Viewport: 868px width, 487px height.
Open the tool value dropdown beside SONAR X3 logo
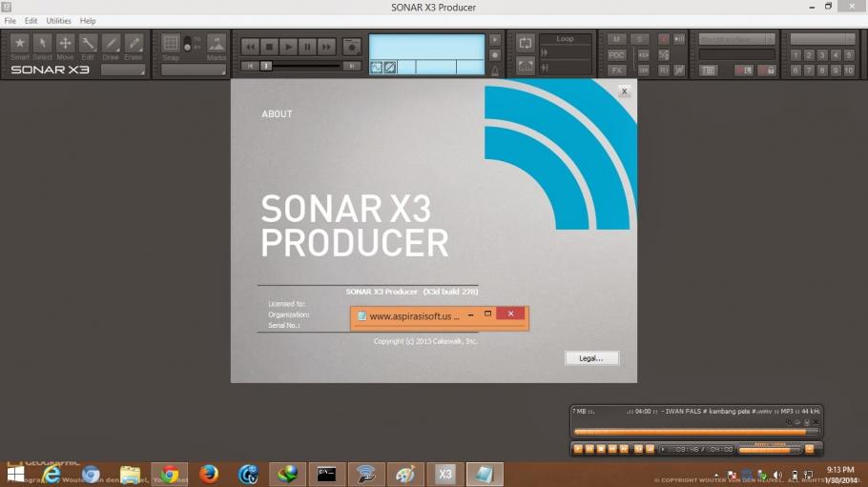(x=122, y=70)
